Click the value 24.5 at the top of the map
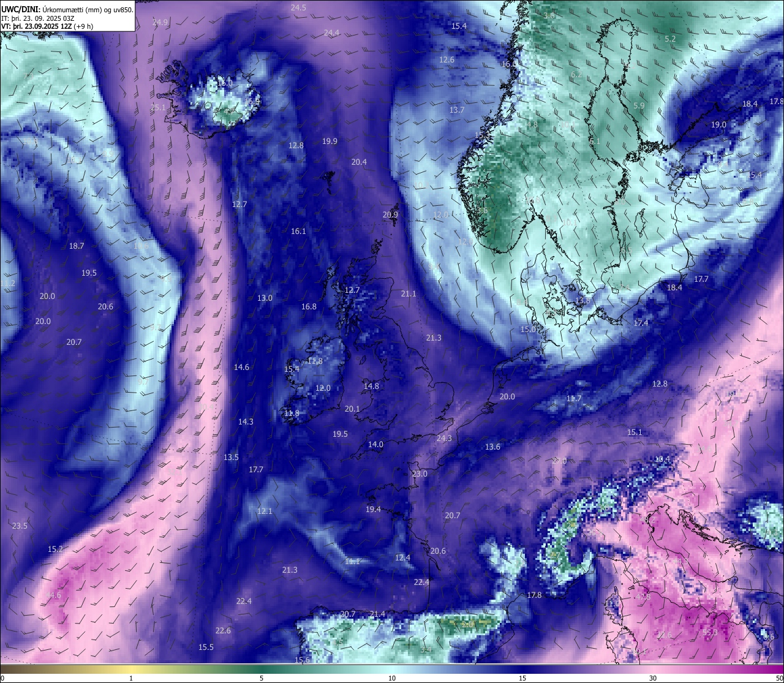Screen dimensions: 784x683 (298, 8)
